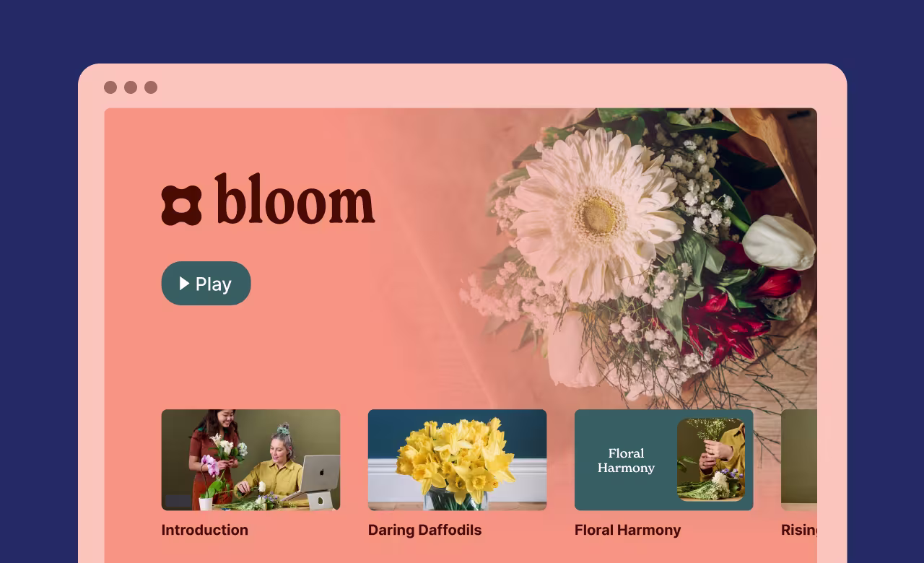
Task: Open the Introduction video thumbnail
Action: point(250,460)
